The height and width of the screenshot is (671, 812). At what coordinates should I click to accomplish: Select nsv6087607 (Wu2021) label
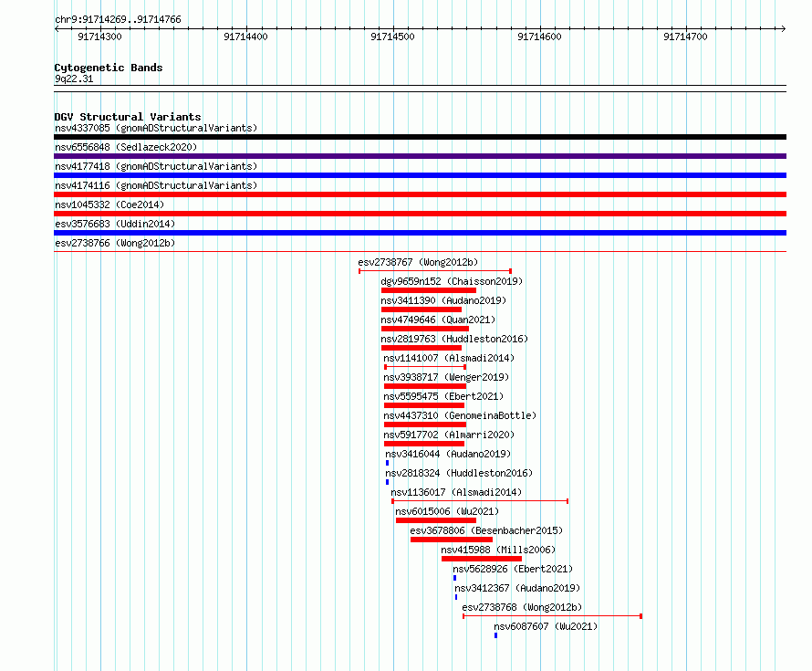546,626
